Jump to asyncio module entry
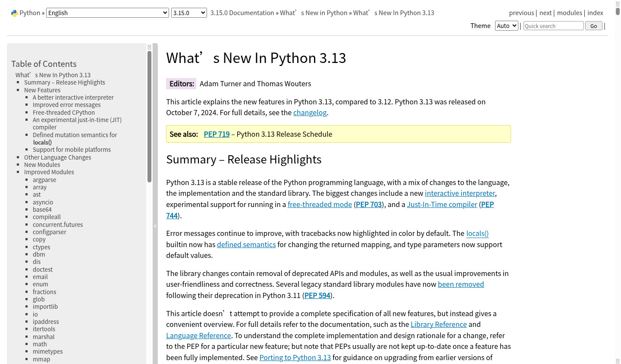This screenshot has width=621, height=364. pos(43,202)
